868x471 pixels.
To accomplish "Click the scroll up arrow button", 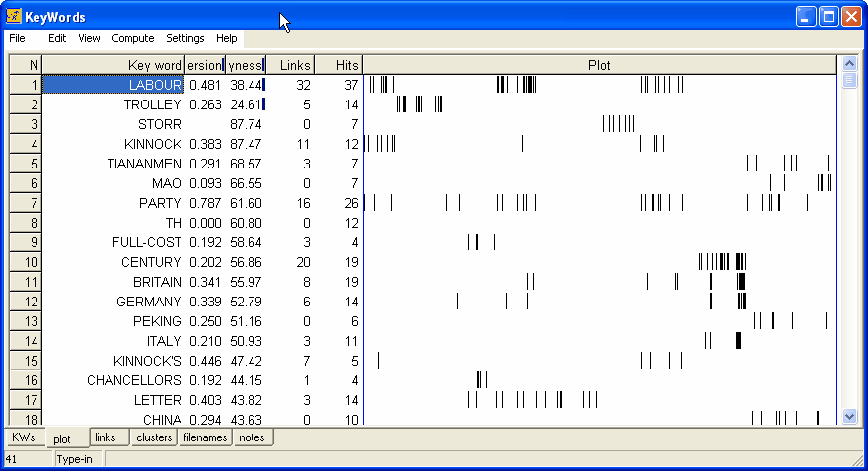I will pyautogui.click(x=849, y=64).
